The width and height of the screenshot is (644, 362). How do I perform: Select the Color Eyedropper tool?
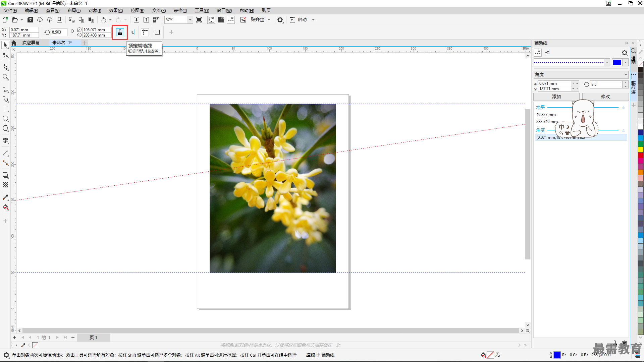click(x=5, y=197)
